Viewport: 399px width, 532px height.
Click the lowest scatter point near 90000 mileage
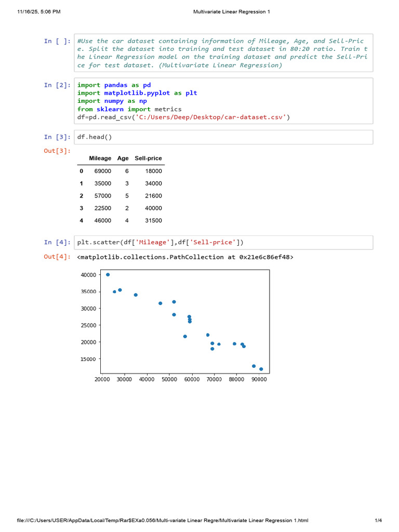coord(261,369)
